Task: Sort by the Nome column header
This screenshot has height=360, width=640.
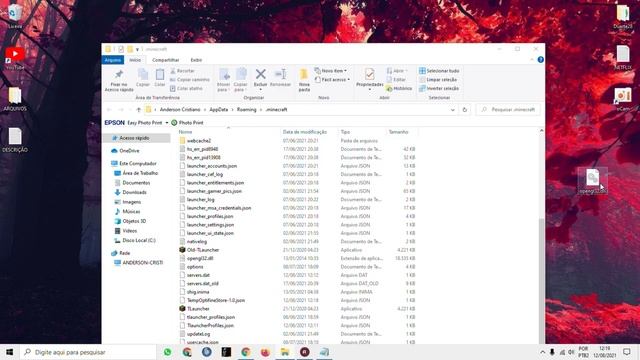Action: pyautogui.click(x=228, y=132)
